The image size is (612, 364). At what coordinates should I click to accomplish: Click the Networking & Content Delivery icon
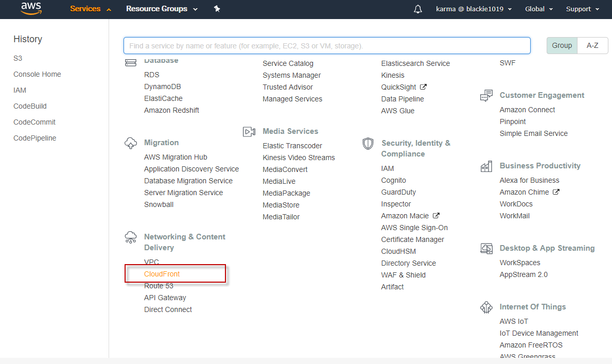point(131,237)
